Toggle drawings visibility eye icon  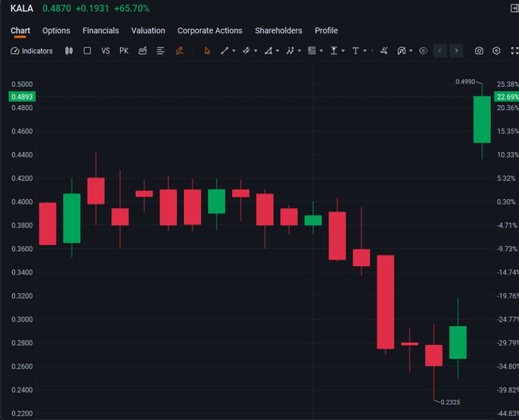423,50
